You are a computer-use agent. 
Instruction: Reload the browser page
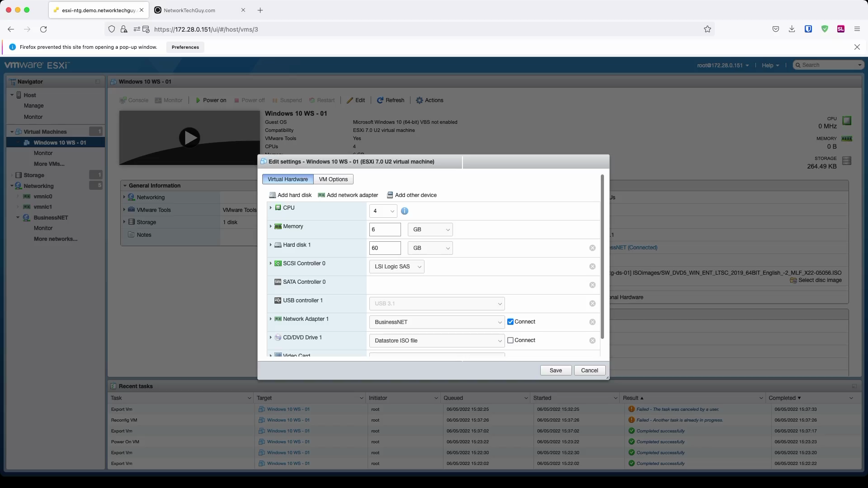(43, 29)
